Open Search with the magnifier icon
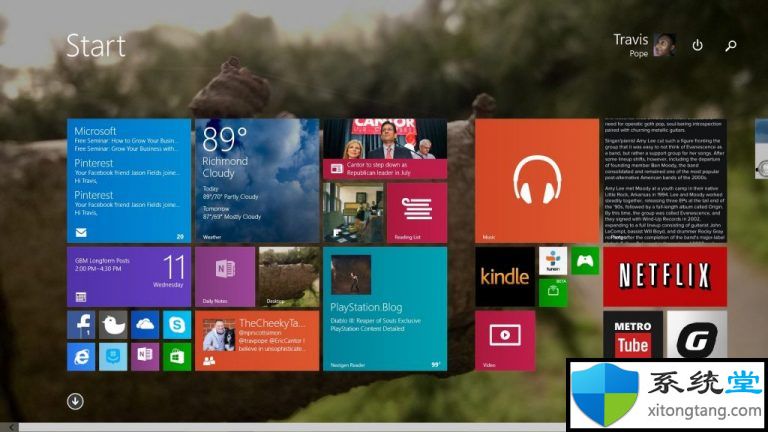This screenshot has height=432, width=768. coord(731,46)
